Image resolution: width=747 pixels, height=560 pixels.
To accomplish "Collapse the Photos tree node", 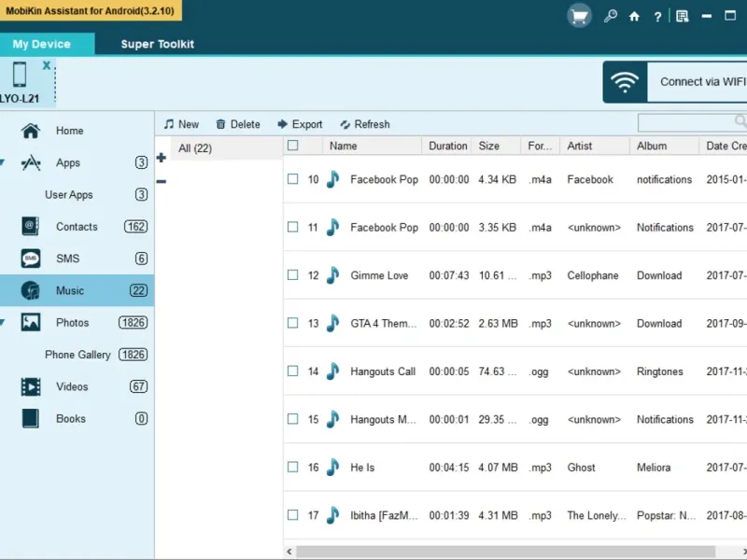I will pyautogui.click(x=3, y=323).
